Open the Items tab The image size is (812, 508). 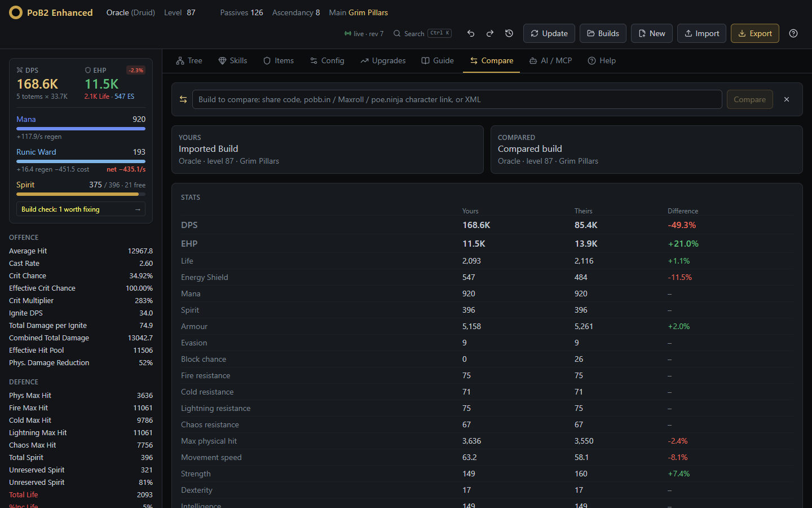point(279,60)
